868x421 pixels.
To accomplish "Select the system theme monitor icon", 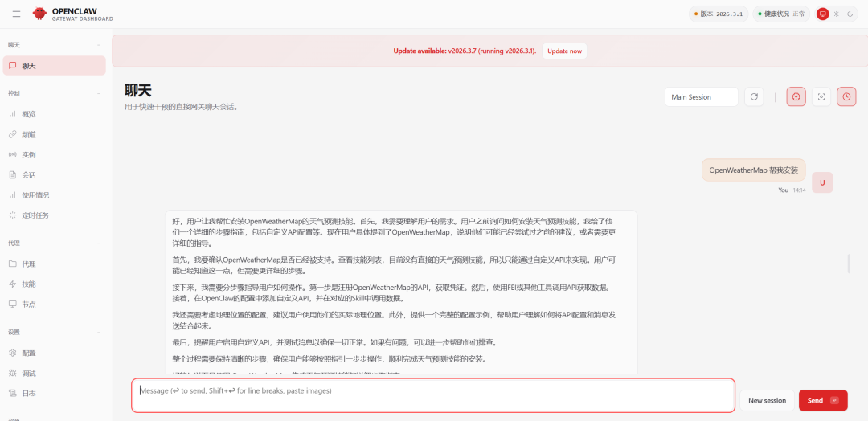I will [823, 14].
